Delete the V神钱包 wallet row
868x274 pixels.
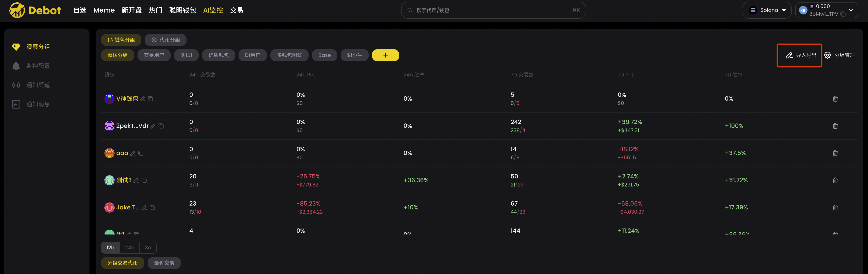835,99
